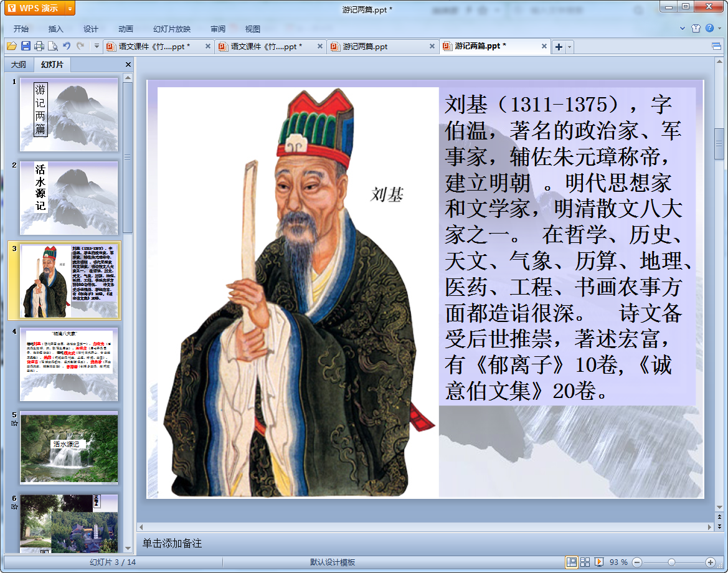Image resolution: width=728 pixels, height=573 pixels.
Task: Click the Print icon in the toolbar
Action: [x=39, y=46]
